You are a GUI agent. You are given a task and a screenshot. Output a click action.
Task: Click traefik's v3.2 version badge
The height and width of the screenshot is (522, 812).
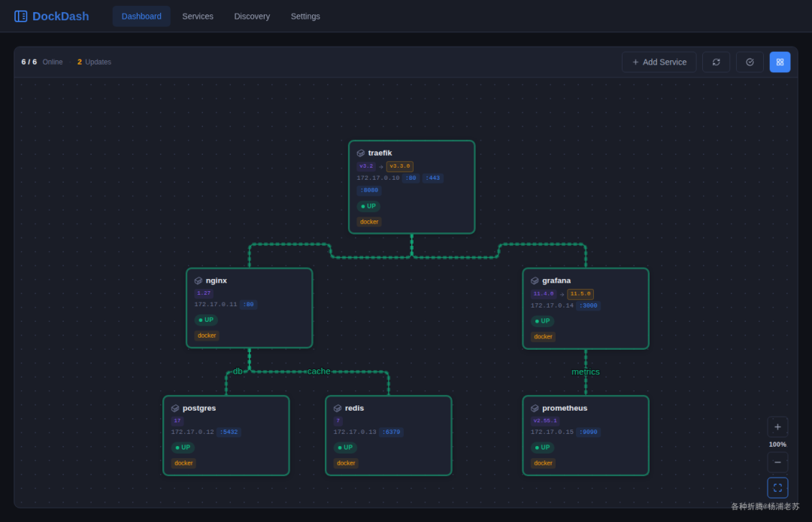(366, 166)
